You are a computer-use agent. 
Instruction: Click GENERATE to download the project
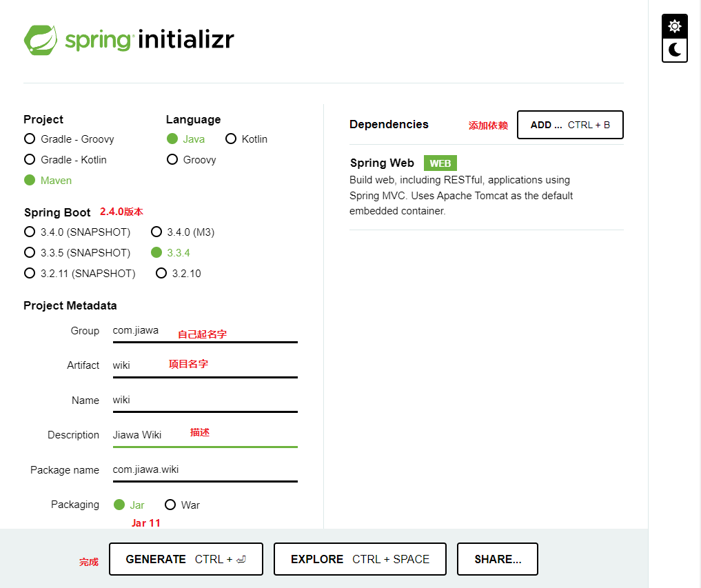(185, 559)
